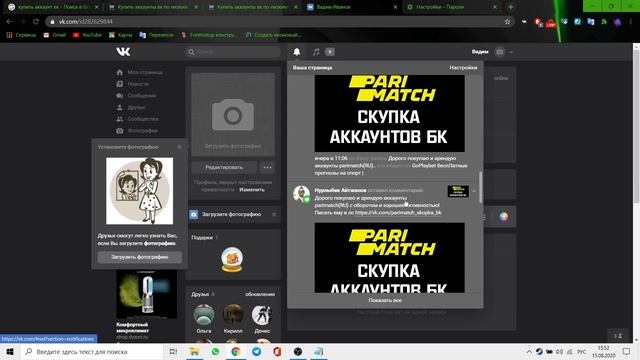Open friend Ольга's avatar
640x360 pixels.
pos(204,315)
